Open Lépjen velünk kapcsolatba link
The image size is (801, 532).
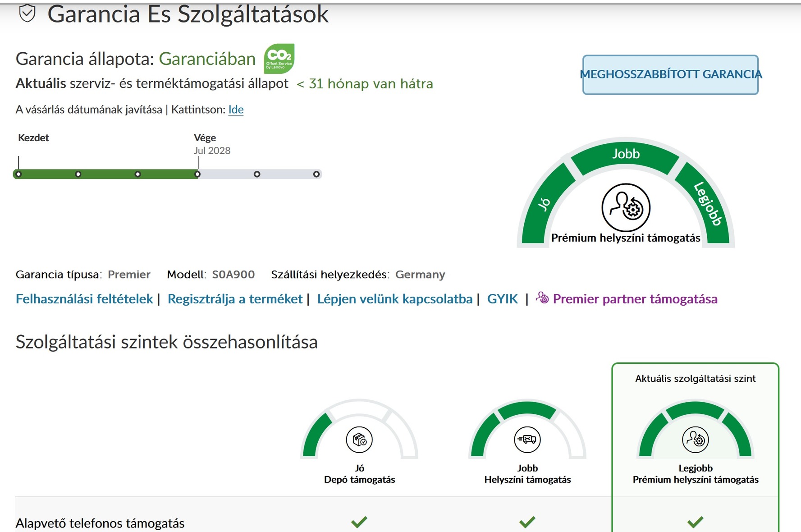(394, 299)
